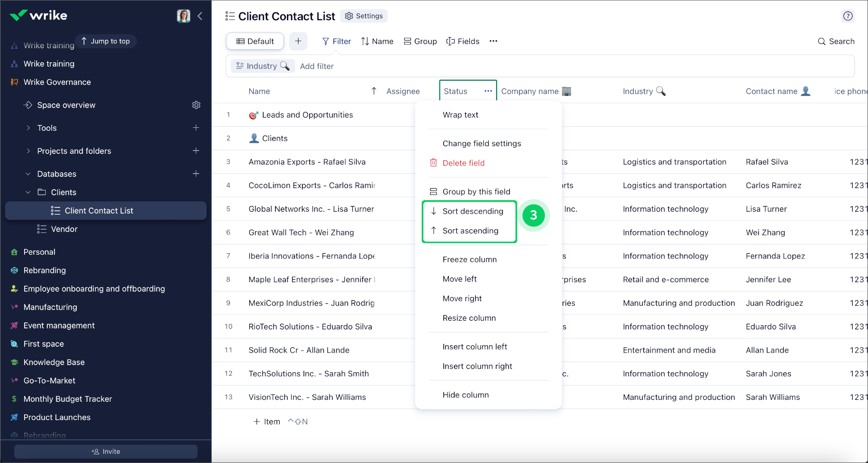Click the help question mark icon
Screen dimensions: 868x463
click(x=848, y=16)
